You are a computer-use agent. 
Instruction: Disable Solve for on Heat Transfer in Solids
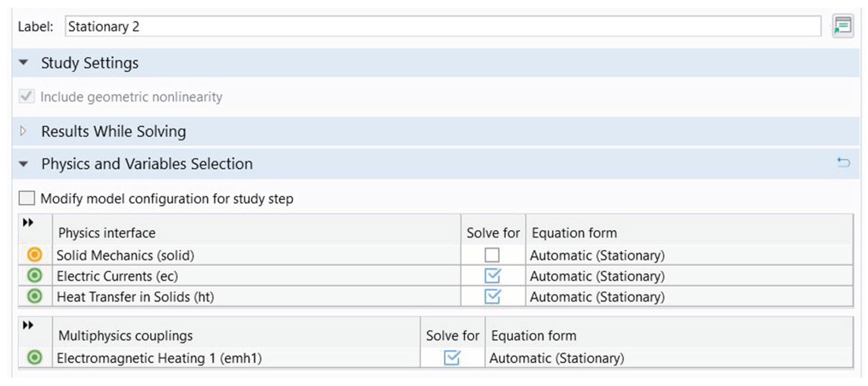coord(493,297)
